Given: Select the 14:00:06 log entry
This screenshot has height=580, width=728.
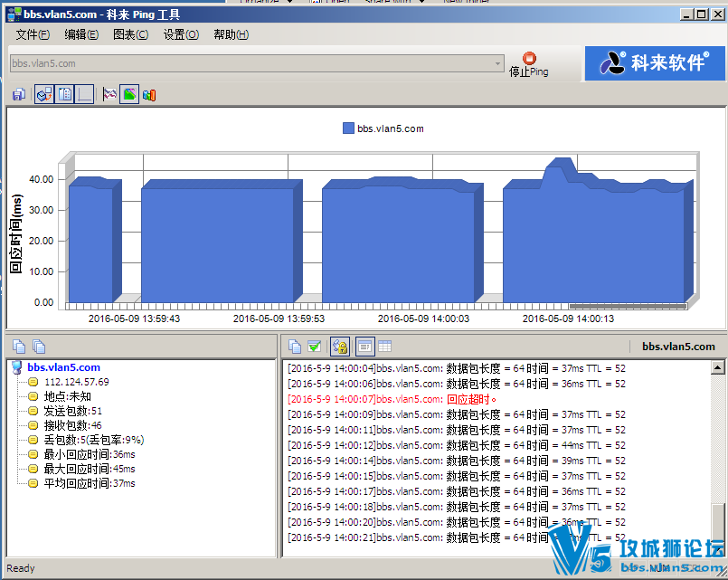Looking at the screenshot, I should click(x=457, y=384).
